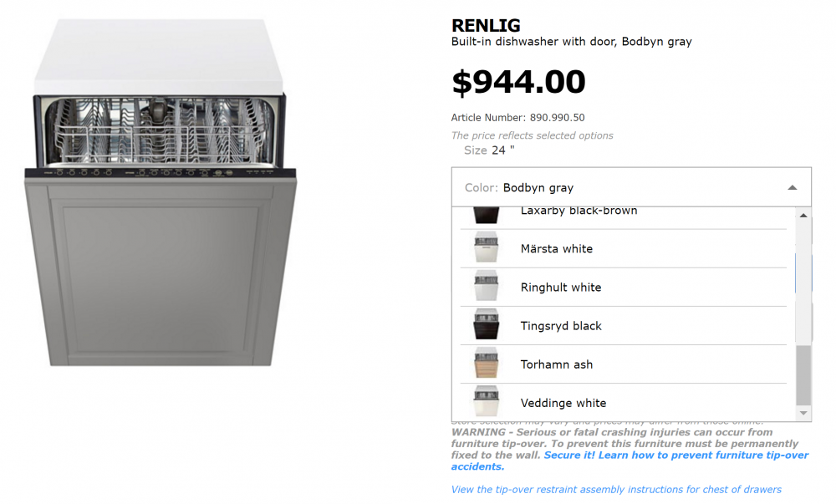This screenshot has height=504, width=836.
Task: Open Secure it tip-over prevention link
Action: (x=630, y=461)
